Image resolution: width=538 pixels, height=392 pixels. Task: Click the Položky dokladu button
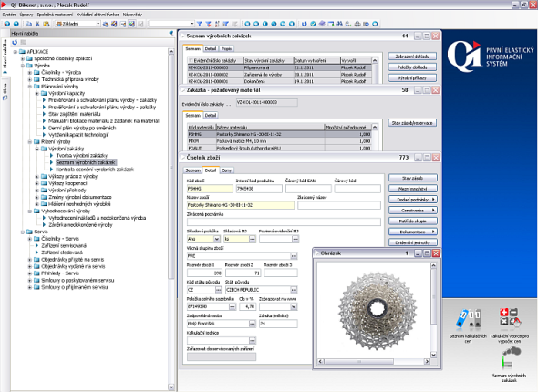point(412,67)
